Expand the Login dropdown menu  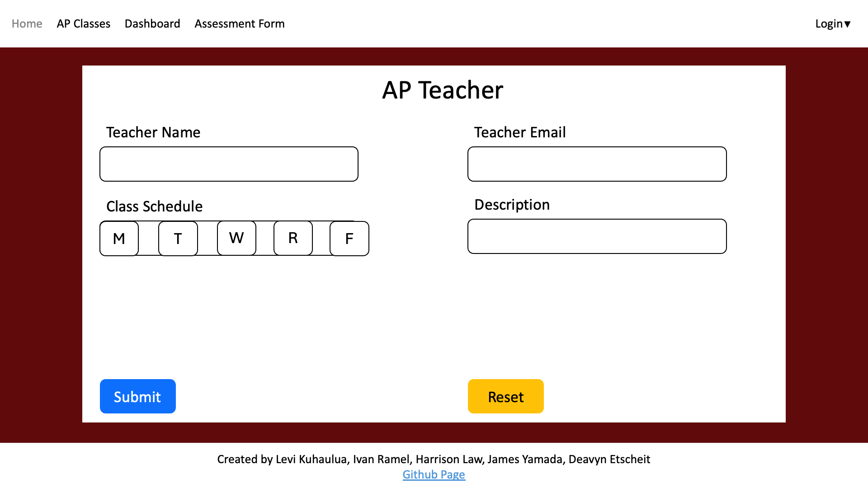[x=833, y=23]
